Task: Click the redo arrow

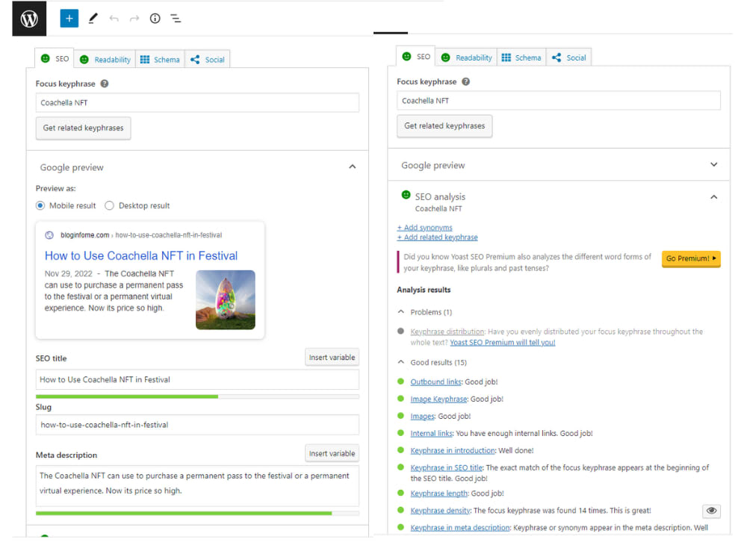Action: pos(134,19)
